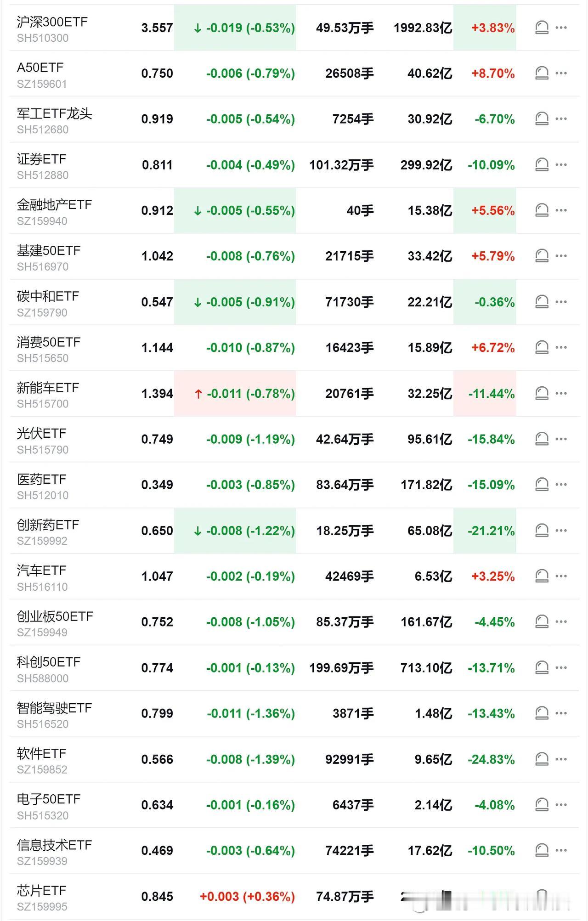Set alert bell for 消费50ETF row
Viewport: 588px width, 921px height.
(x=542, y=347)
